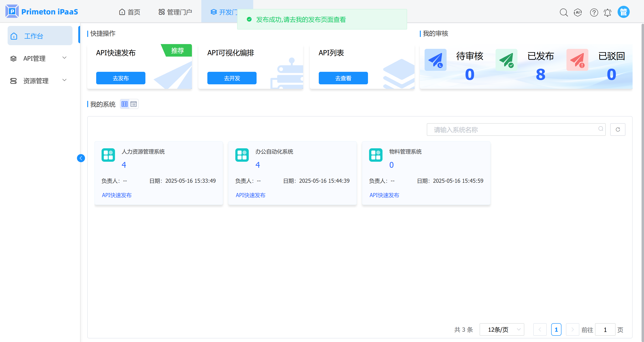Click the 待审核 paper plane icon
This screenshot has width=644, height=342.
(x=435, y=60)
